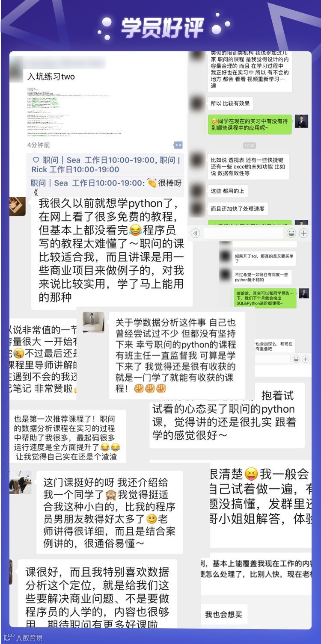Tap the suited teacher avatar beside first green message

pyautogui.click(x=302, y=121)
